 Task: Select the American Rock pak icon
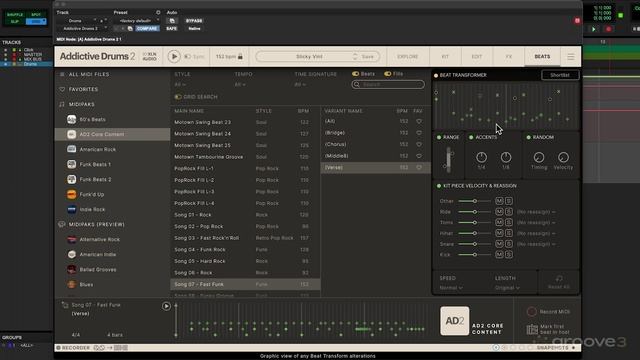pos(71,149)
